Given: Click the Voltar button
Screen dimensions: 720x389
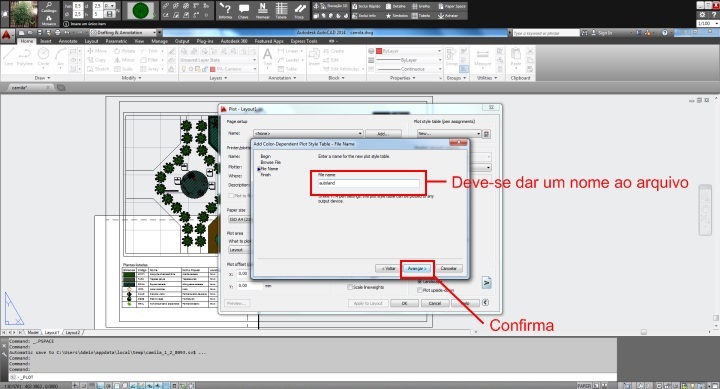Looking at the screenshot, I should coord(388,269).
